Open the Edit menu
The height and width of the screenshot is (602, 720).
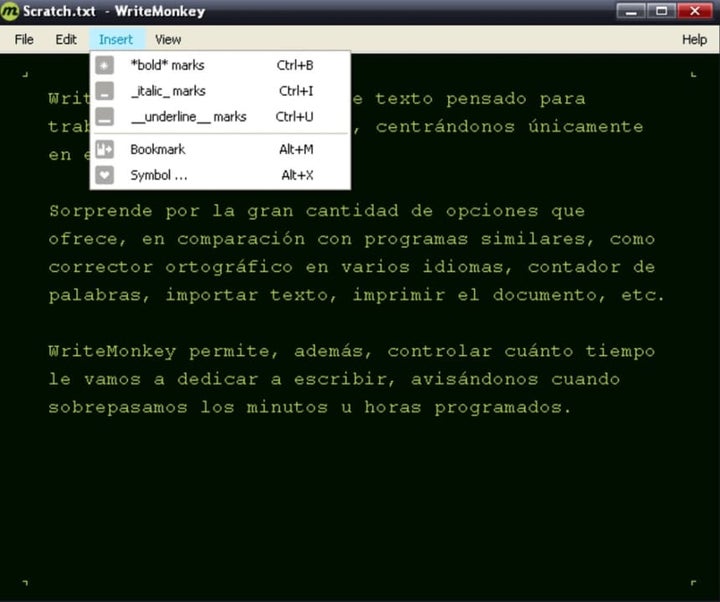coord(66,39)
